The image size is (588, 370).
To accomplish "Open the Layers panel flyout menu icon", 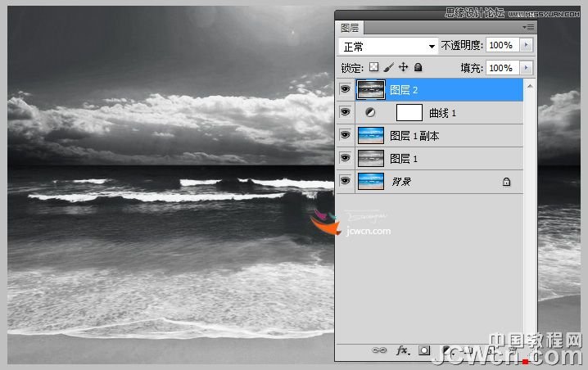I will pyautogui.click(x=528, y=27).
